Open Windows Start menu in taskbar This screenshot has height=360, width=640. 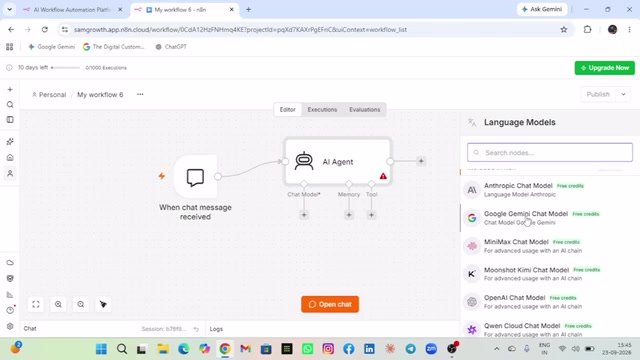pyautogui.click(x=101, y=349)
